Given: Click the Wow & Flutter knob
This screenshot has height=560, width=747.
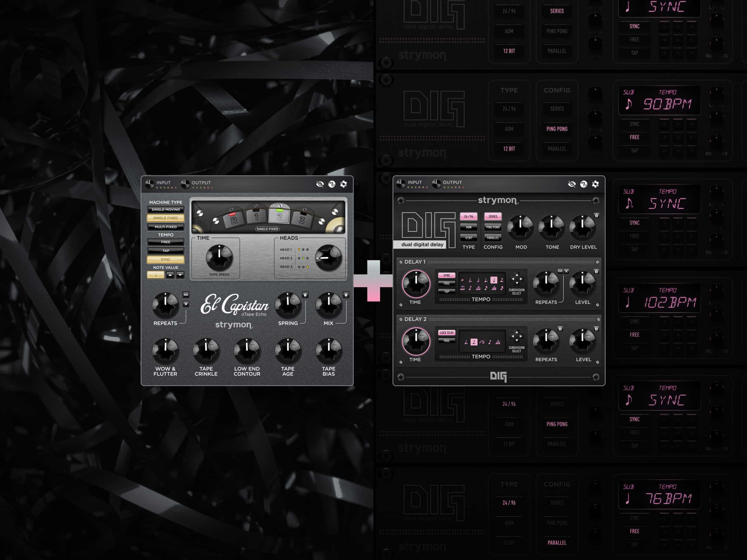Looking at the screenshot, I should [x=165, y=351].
